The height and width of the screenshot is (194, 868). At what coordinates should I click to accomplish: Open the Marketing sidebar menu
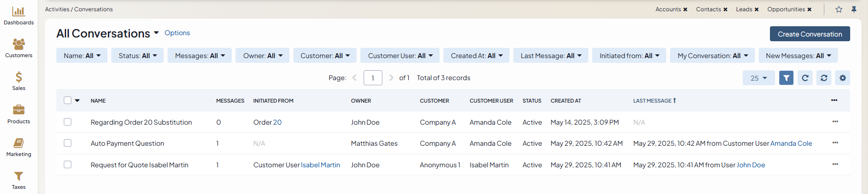(x=19, y=147)
